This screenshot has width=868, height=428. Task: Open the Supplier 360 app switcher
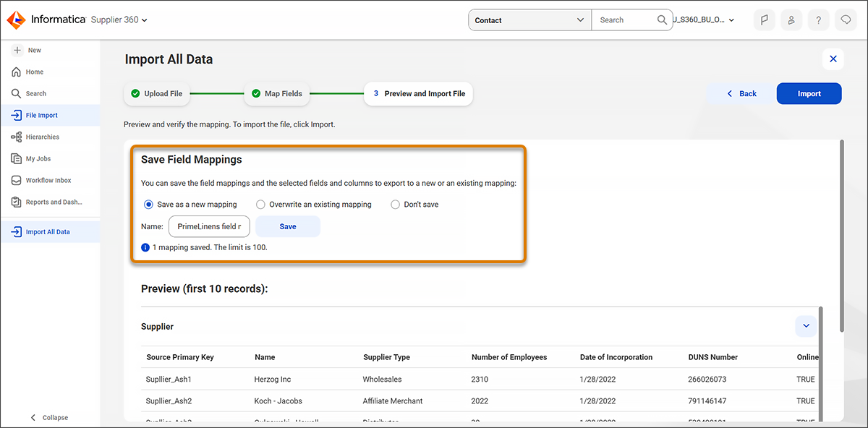coord(119,20)
